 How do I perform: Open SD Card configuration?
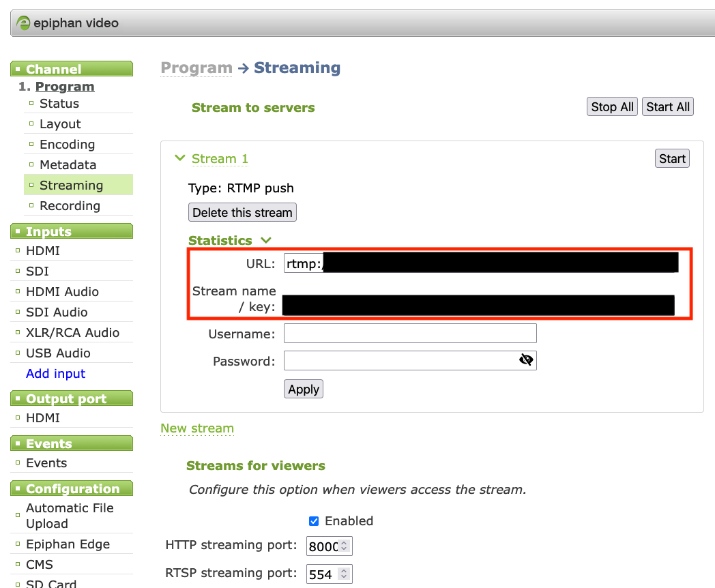pyautogui.click(x=51, y=583)
